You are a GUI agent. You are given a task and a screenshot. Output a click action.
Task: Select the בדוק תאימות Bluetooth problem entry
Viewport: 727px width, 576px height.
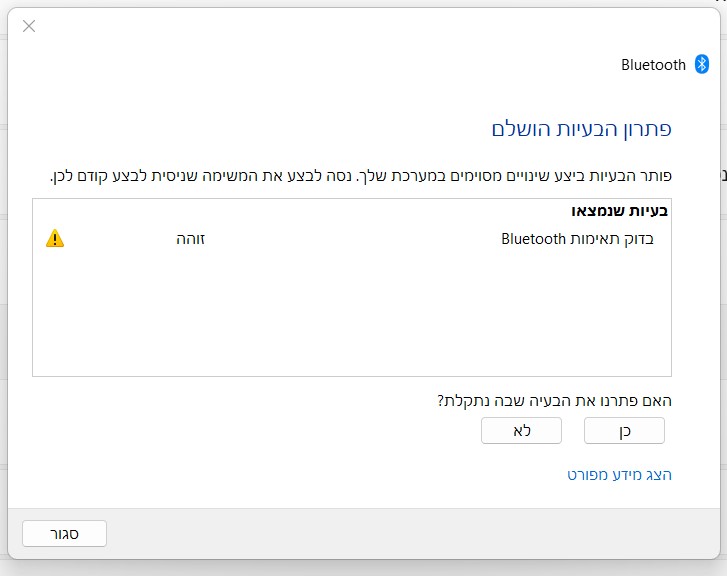(577, 239)
